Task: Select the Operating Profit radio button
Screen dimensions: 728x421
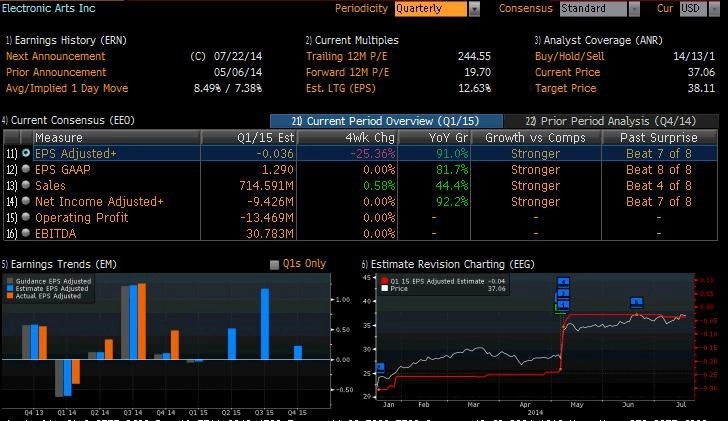Action: point(26,217)
